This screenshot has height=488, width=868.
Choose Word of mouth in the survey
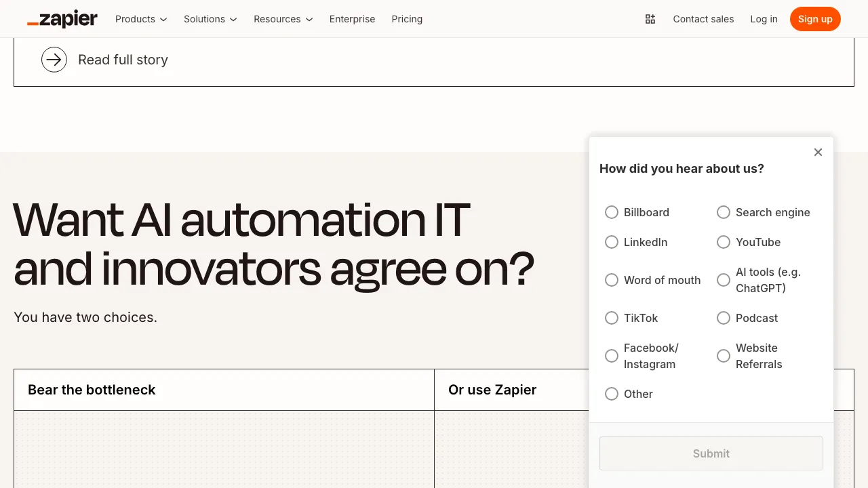coord(612,280)
